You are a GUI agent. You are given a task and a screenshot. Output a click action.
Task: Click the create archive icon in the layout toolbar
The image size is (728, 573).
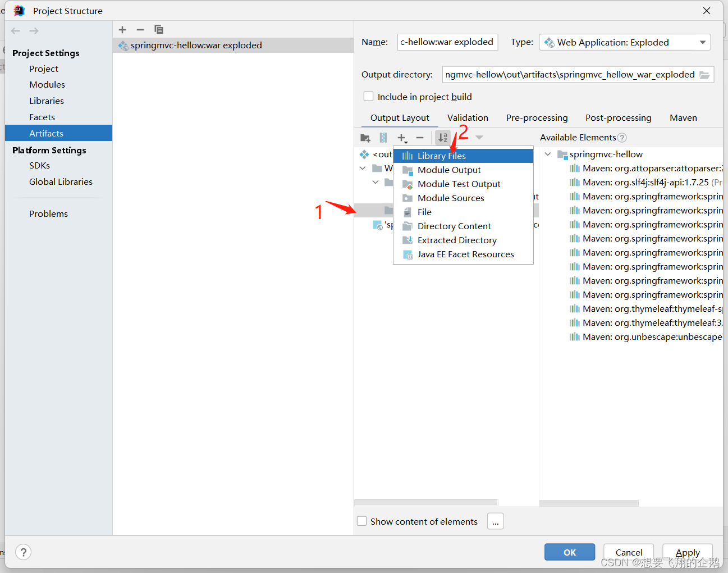point(383,138)
